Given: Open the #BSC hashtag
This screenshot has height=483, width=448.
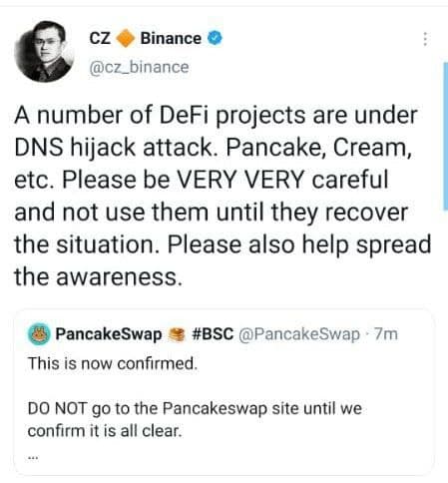Looking at the screenshot, I should [x=213, y=334].
